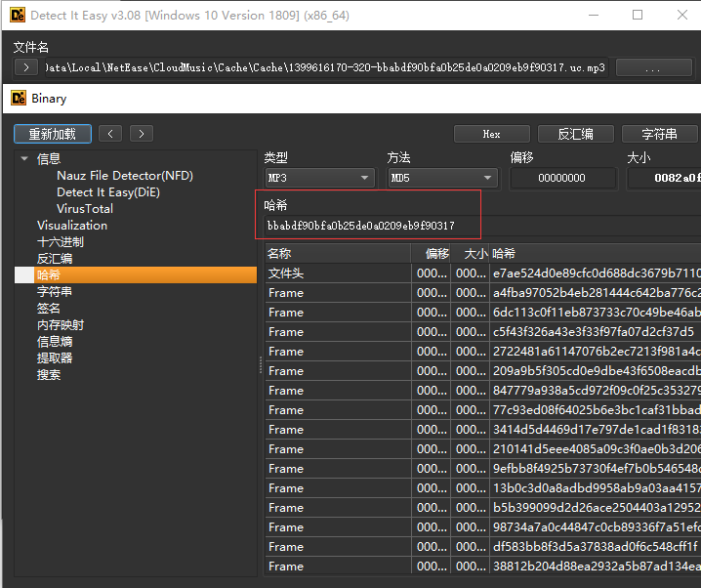Image resolution: width=701 pixels, height=588 pixels.
Task: Select 内存映射 in the sidebar
Action: point(61,325)
